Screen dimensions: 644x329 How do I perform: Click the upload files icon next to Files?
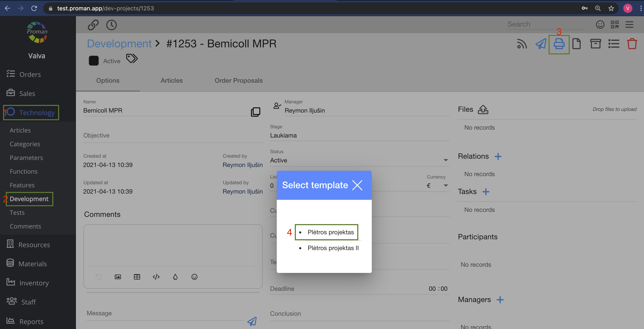tap(483, 110)
